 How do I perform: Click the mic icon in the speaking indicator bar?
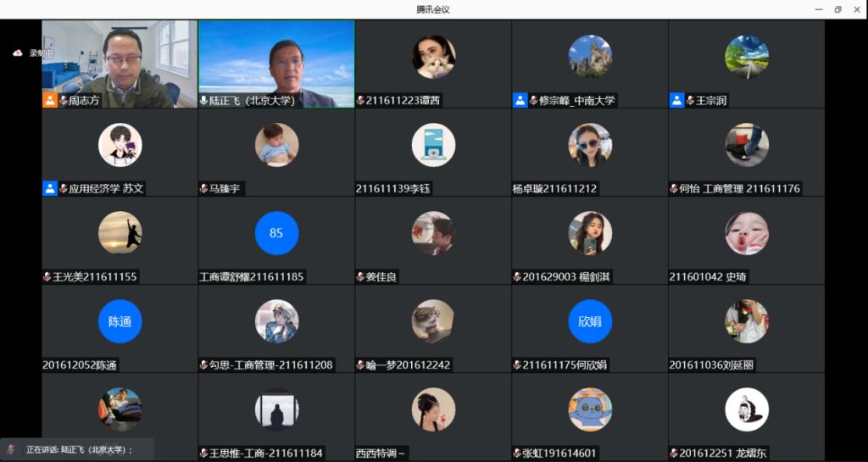coord(11,449)
